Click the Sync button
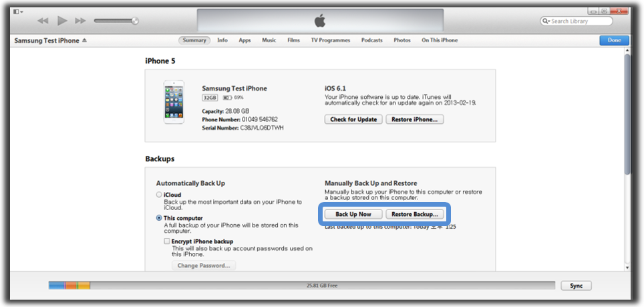 click(577, 286)
